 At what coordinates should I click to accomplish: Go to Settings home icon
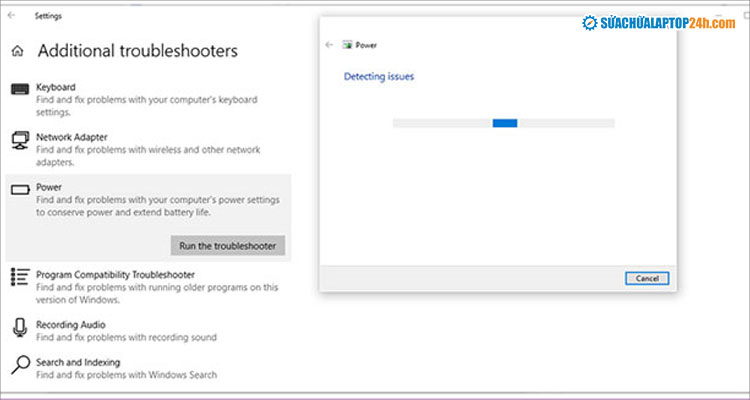(x=17, y=51)
